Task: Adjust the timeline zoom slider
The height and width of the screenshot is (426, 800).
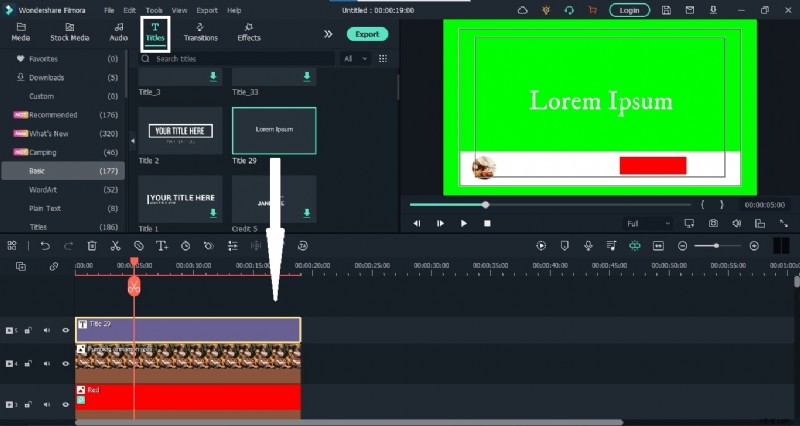Action: point(717,246)
